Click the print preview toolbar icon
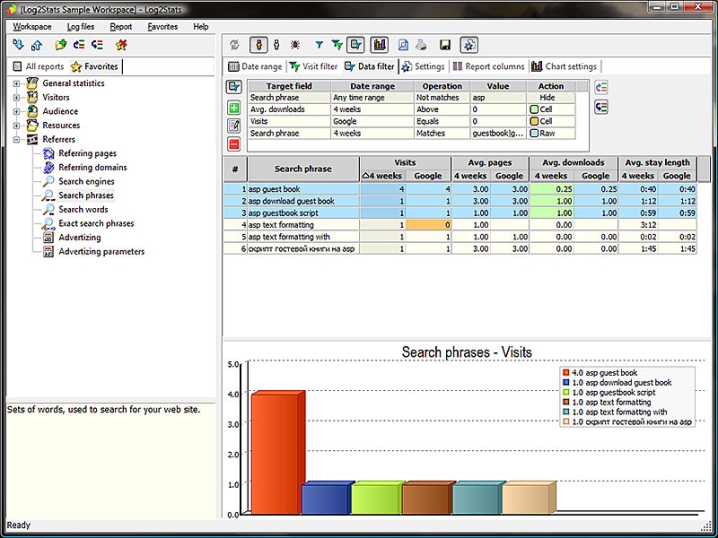 403,45
